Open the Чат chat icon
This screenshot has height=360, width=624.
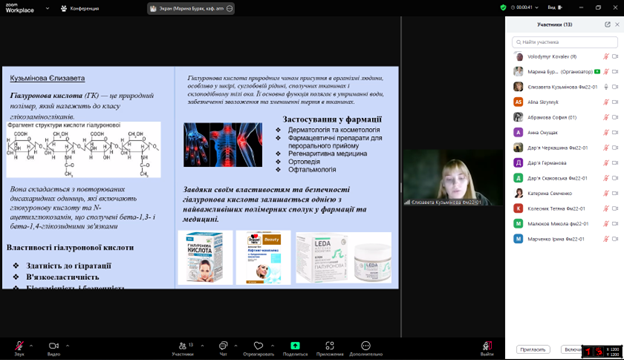(x=223, y=346)
